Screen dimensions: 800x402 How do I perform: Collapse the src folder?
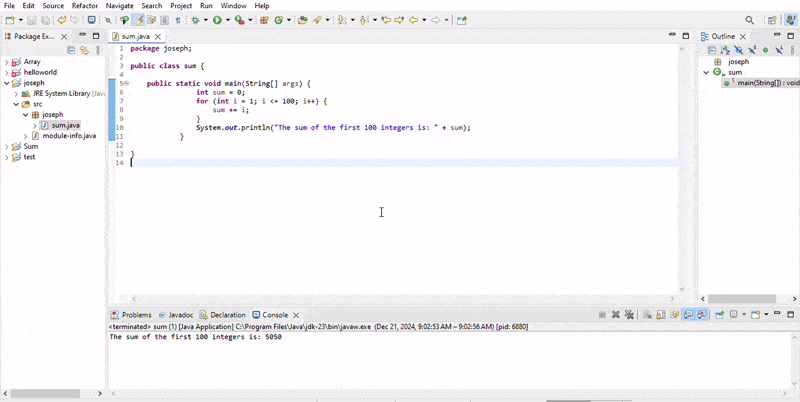16,104
